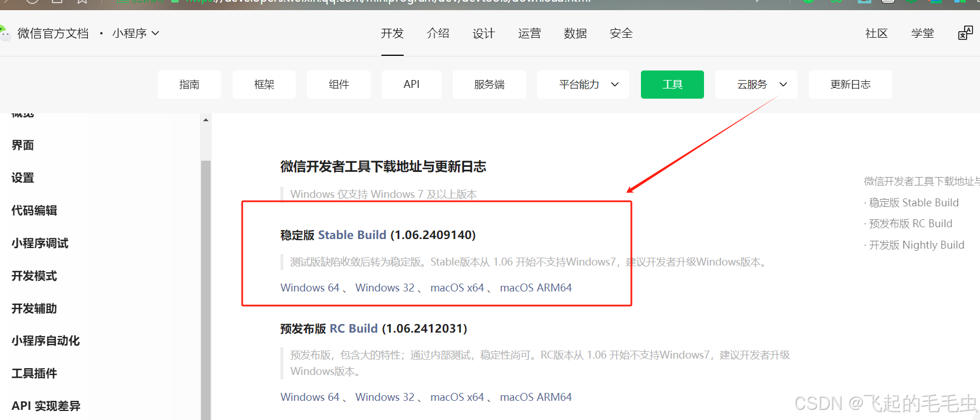Download Stable Build for macOS x64
The image size is (980, 420).
click(457, 288)
